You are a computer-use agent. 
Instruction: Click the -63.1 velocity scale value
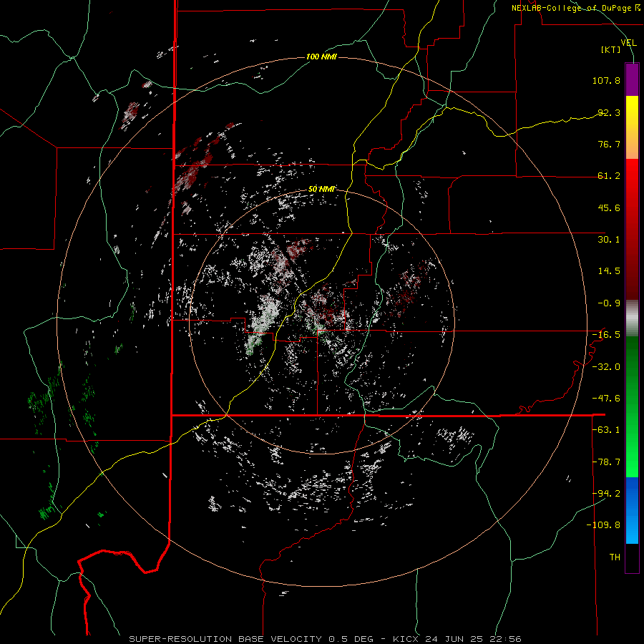606,430
